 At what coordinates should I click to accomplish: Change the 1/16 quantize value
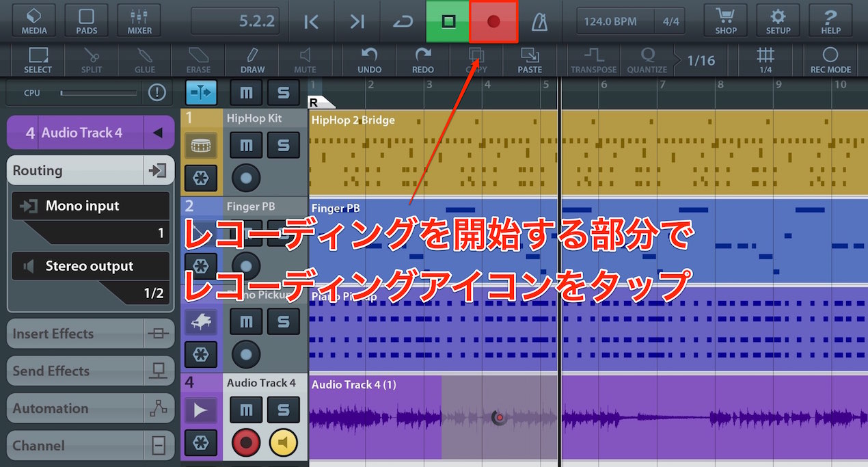point(701,60)
